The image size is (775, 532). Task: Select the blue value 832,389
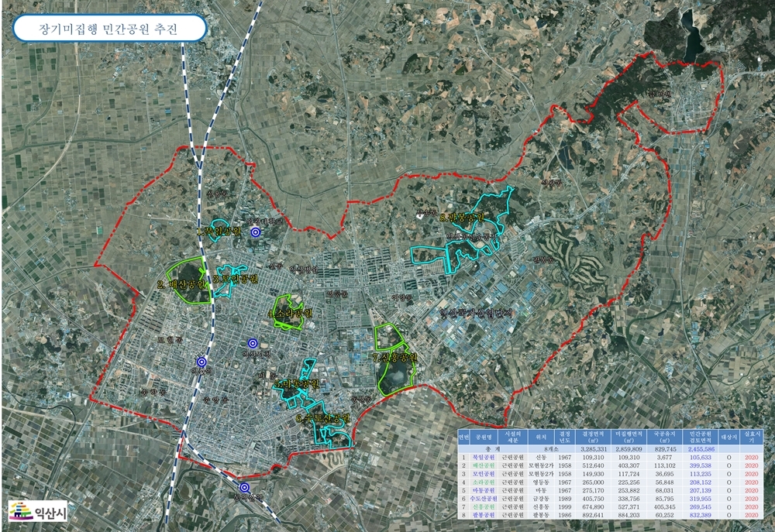click(x=701, y=515)
